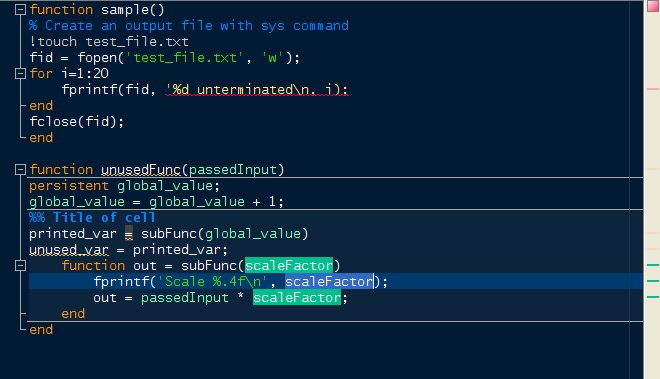This screenshot has height=379, width=660.
Task: Jump to first orange warning marker
Action: 653,169
